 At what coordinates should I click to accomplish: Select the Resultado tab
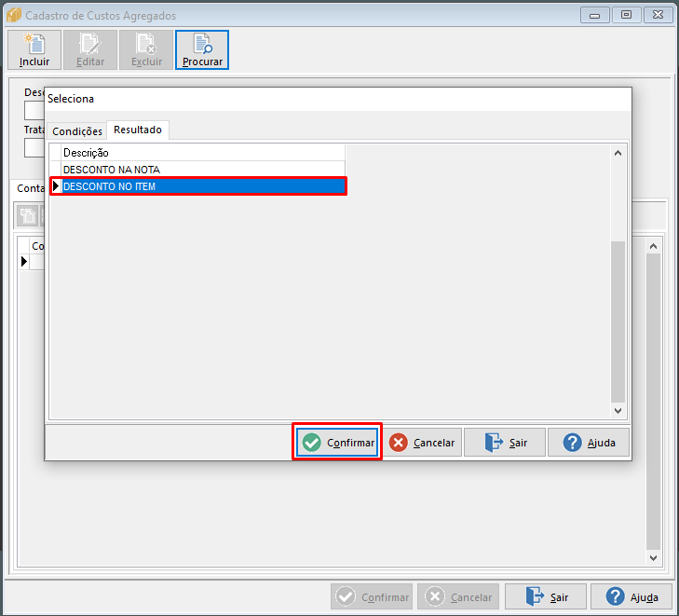(138, 130)
